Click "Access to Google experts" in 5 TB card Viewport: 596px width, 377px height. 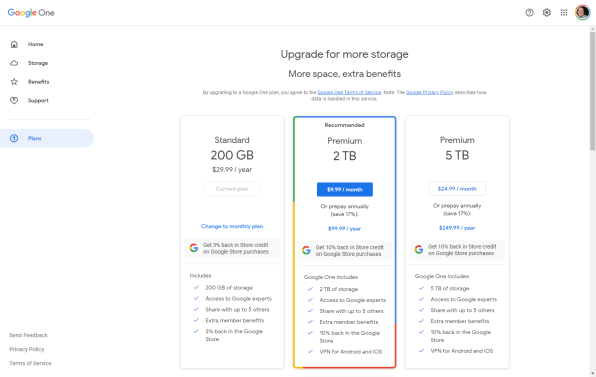pyautogui.click(x=464, y=299)
